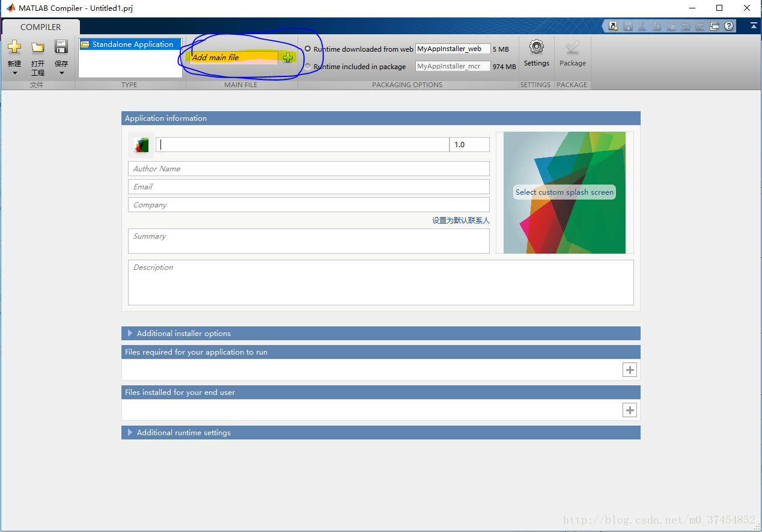Click the Email field

(x=309, y=186)
